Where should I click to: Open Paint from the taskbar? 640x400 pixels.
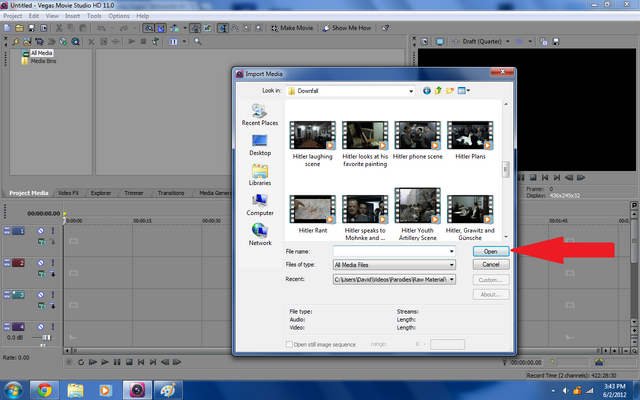click(x=168, y=390)
